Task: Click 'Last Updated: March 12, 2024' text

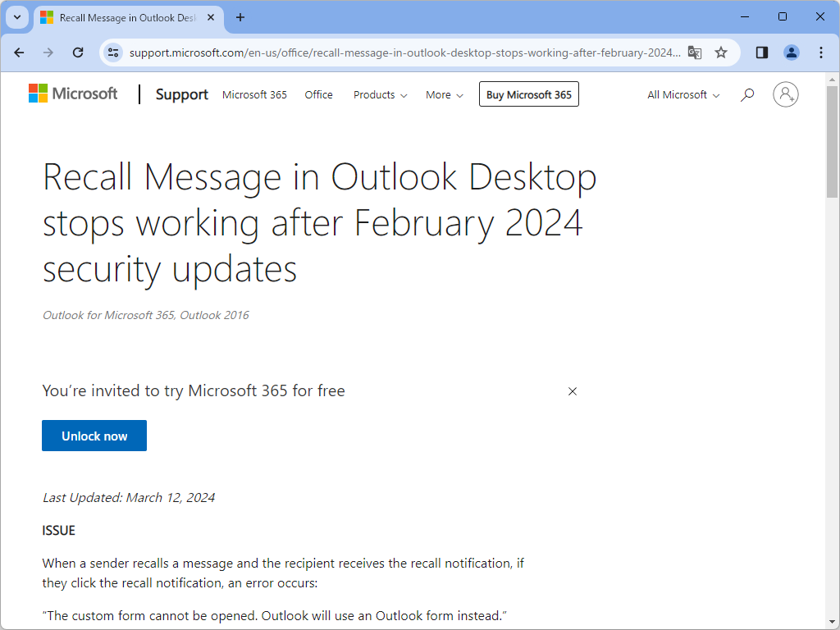Action: pos(129,498)
